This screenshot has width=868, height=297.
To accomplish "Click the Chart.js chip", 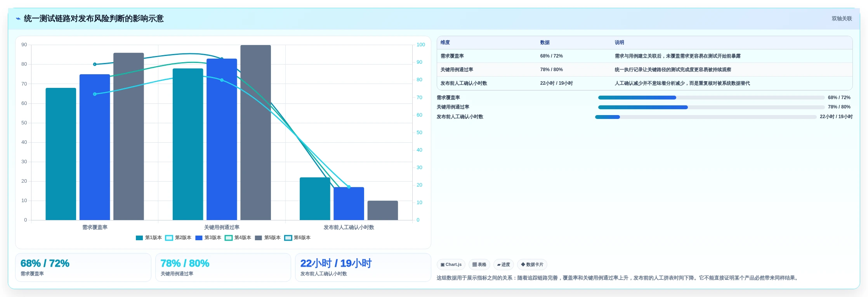I will pyautogui.click(x=451, y=265).
